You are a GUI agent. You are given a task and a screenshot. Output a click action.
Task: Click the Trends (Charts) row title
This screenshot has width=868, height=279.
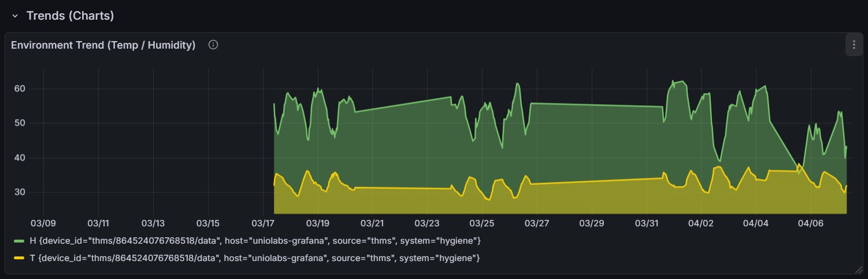click(70, 16)
